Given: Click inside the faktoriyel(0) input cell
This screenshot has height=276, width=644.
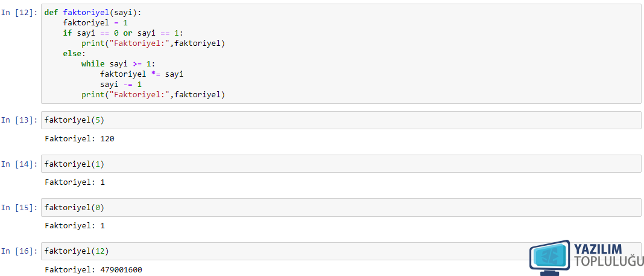Looking at the screenshot, I should (x=341, y=207).
